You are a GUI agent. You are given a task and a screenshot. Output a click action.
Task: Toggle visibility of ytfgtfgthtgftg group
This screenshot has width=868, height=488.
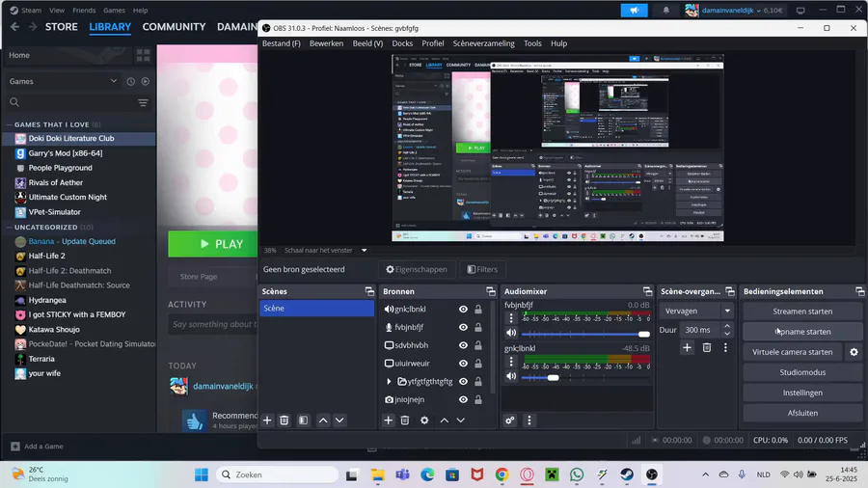pos(463,381)
